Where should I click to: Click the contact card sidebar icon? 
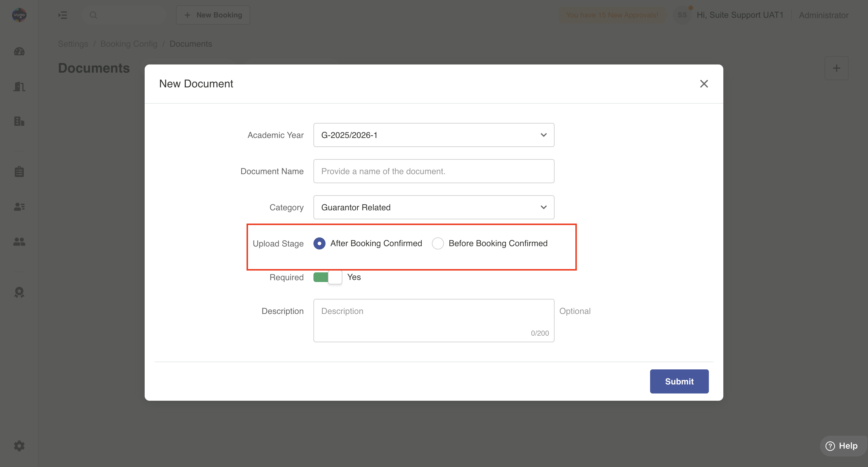click(x=19, y=207)
